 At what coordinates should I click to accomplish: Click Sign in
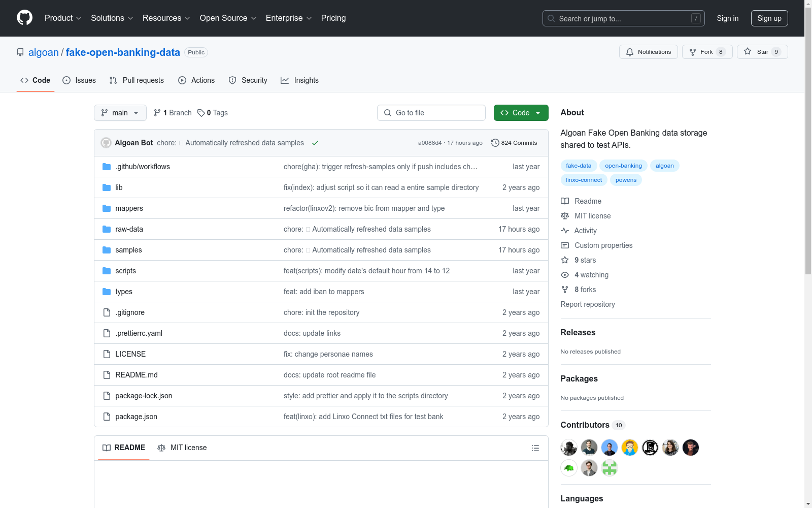[728, 18]
